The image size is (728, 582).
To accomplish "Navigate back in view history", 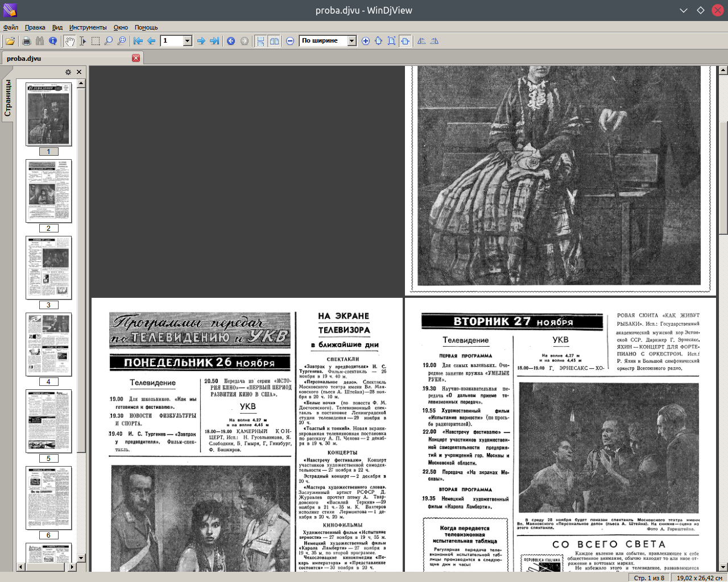I will [x=231, y=41].
